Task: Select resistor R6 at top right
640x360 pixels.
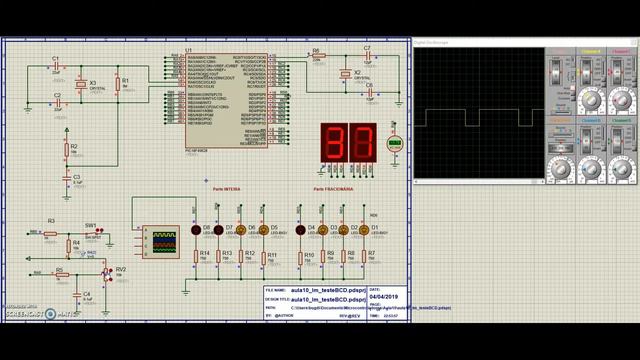Action: (318, 56)
